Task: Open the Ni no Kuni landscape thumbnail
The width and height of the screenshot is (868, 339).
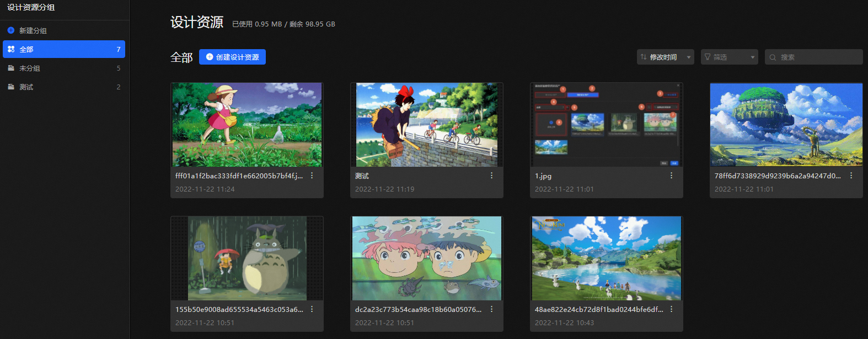Action: pyautogui.click(x=607, y=258)
